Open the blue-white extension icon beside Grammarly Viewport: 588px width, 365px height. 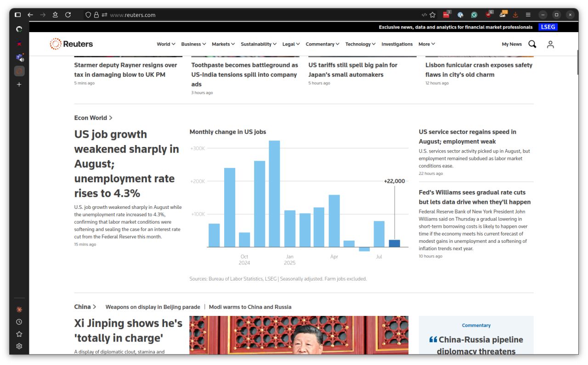(x=460, y=15)
